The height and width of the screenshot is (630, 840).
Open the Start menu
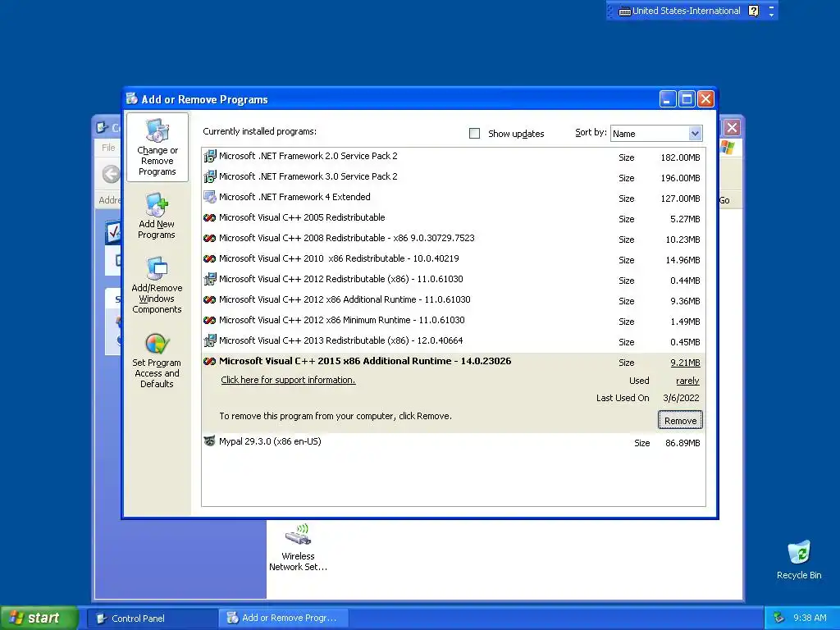point(39,618)
